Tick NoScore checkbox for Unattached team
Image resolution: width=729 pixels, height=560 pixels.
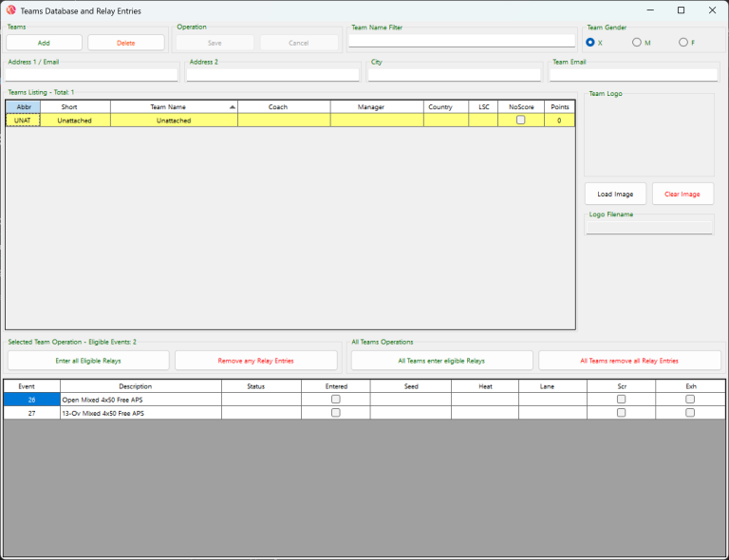[521, 121]
